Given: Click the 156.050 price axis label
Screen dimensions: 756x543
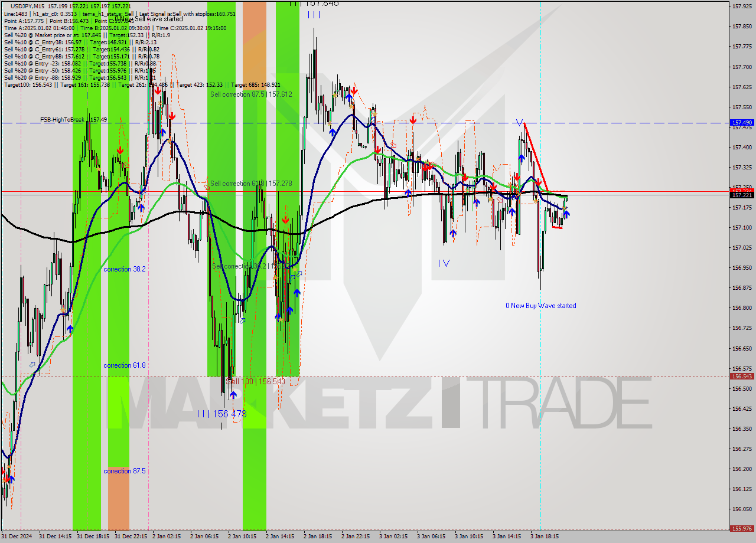Looking at the screenshot, I should coord(742,509).
